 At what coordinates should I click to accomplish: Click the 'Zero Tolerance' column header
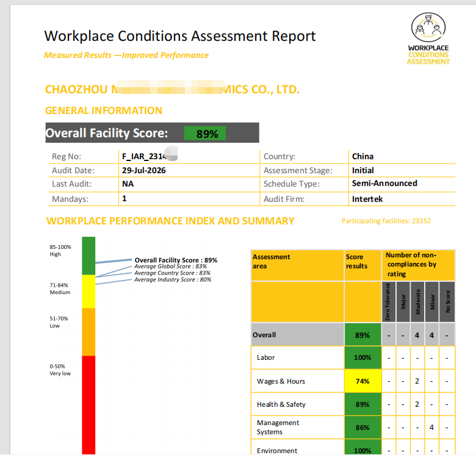point(389,301)
